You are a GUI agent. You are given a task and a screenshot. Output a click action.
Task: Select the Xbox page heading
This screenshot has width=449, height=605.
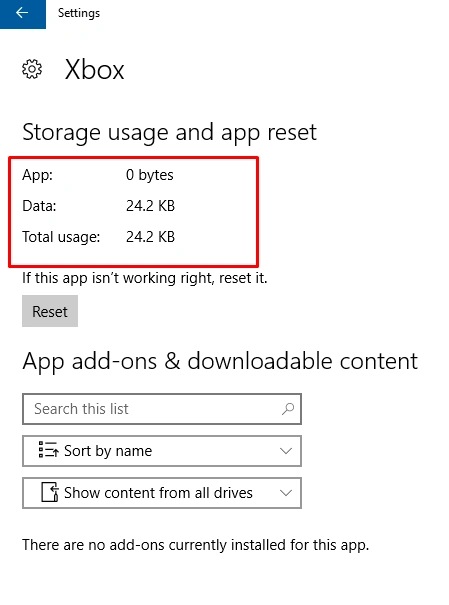95,70
